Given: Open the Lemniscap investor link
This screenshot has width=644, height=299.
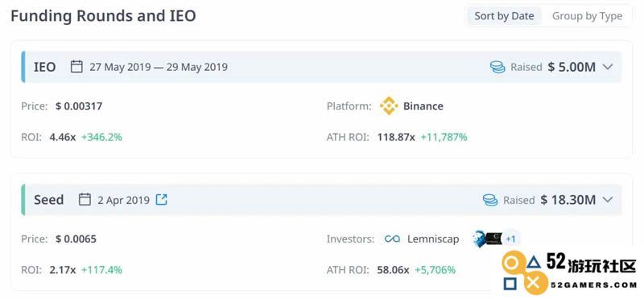Looking at the screenshot, I should (x=433, y=239).
